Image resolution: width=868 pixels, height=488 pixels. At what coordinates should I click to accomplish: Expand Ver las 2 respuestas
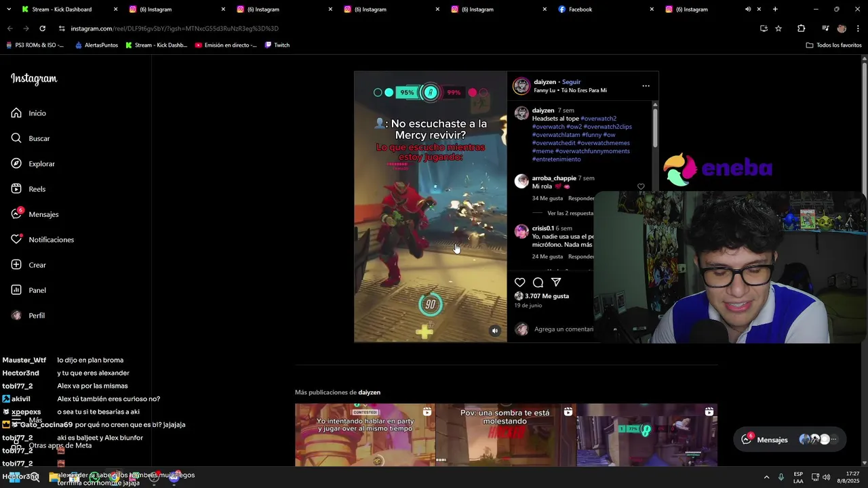pyautogui.click(x=570, y=213)
